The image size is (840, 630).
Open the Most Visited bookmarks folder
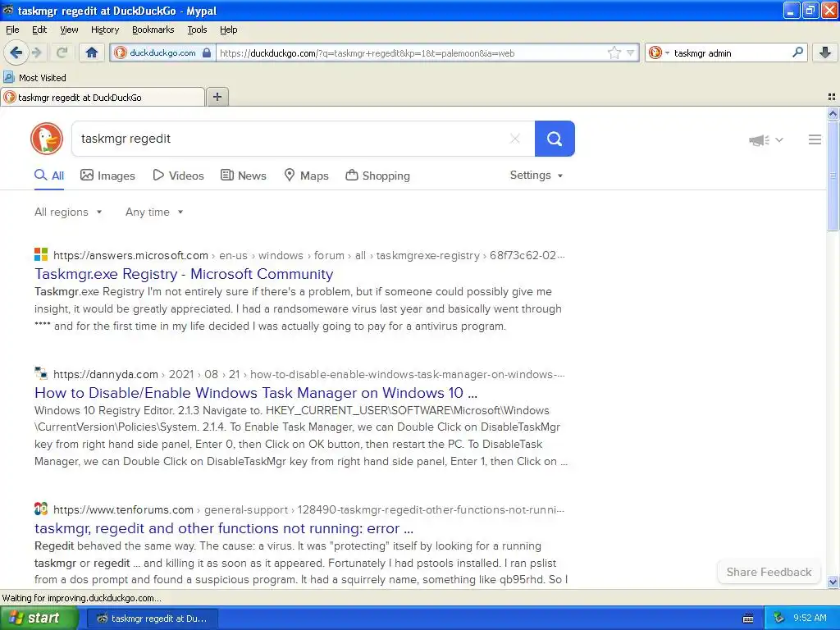[x=34, y=78]
